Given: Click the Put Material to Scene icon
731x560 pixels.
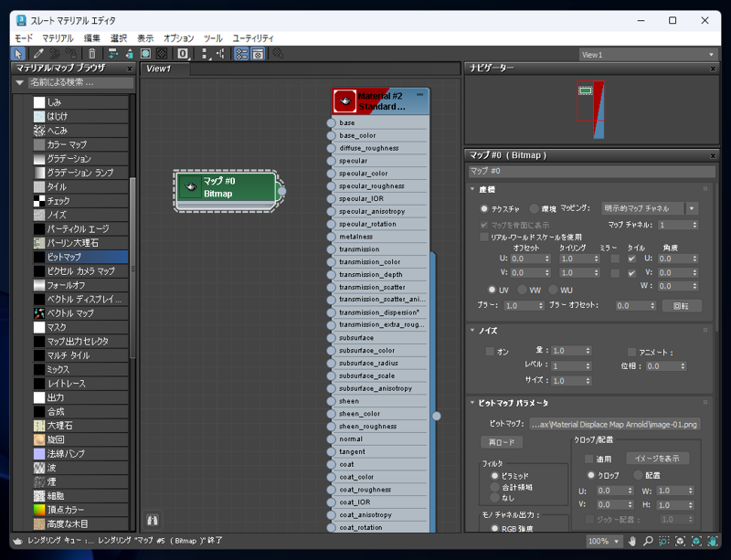Looking at the screenshot, I should pyautogui.click(x=55, y=54).
